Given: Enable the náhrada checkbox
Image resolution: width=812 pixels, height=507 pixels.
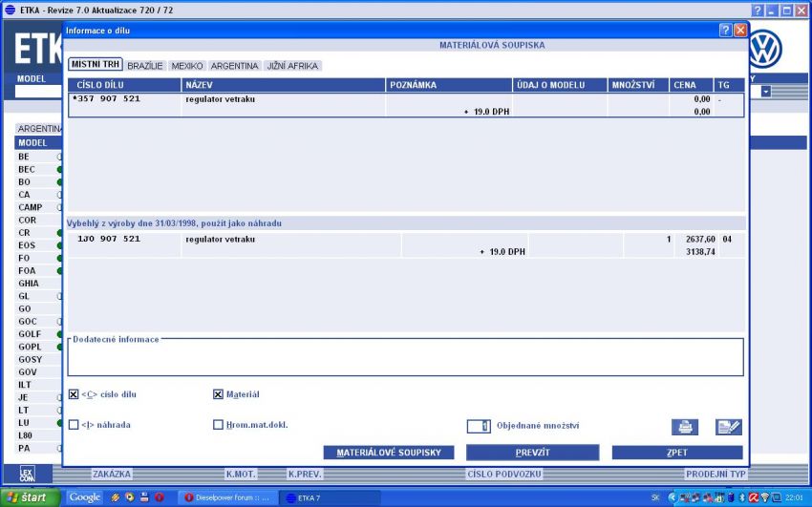Looking at the screenshot, I should coord(74,425).
